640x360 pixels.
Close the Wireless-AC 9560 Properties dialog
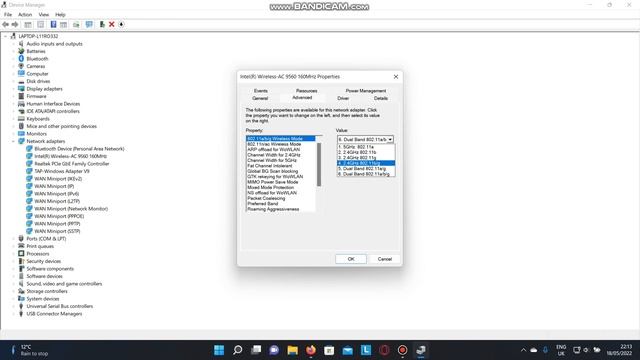click(x=396, y=77)
